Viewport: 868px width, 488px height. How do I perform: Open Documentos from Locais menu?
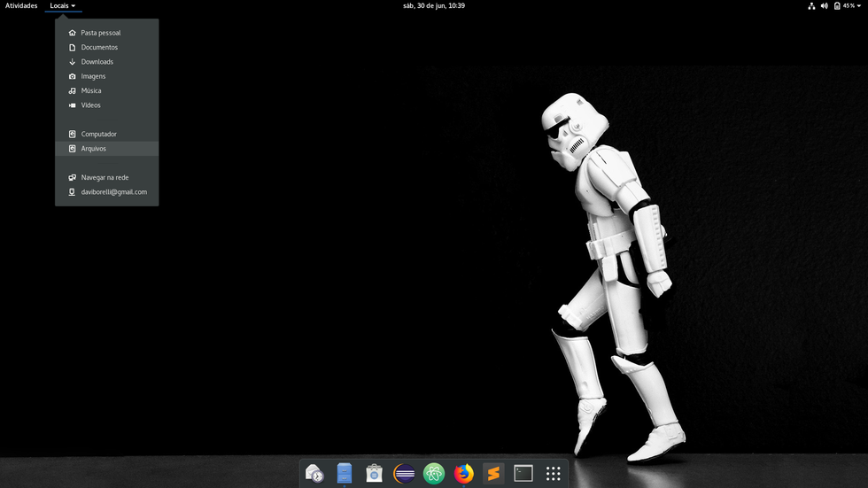tap(107, 47)
